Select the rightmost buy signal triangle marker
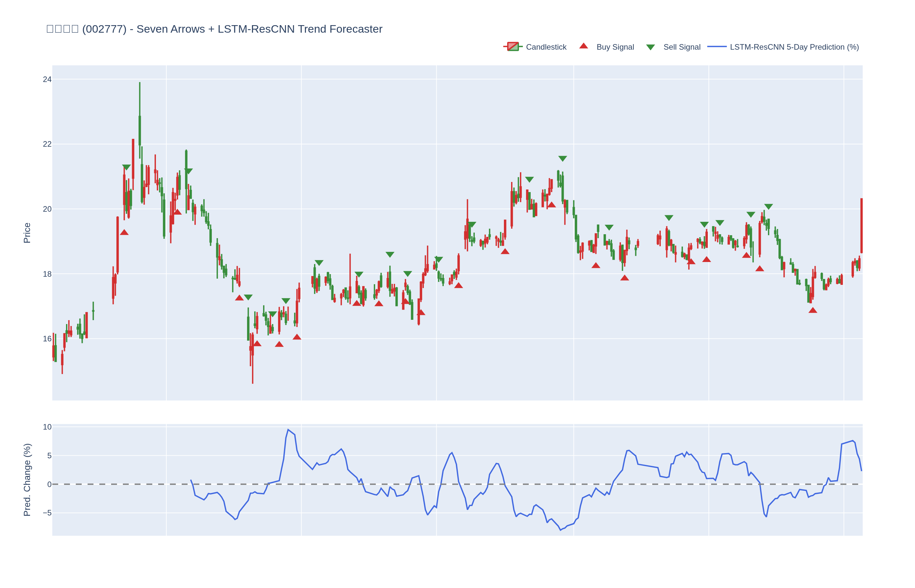Viewport: 915px width, 588px height. point(813,310)
